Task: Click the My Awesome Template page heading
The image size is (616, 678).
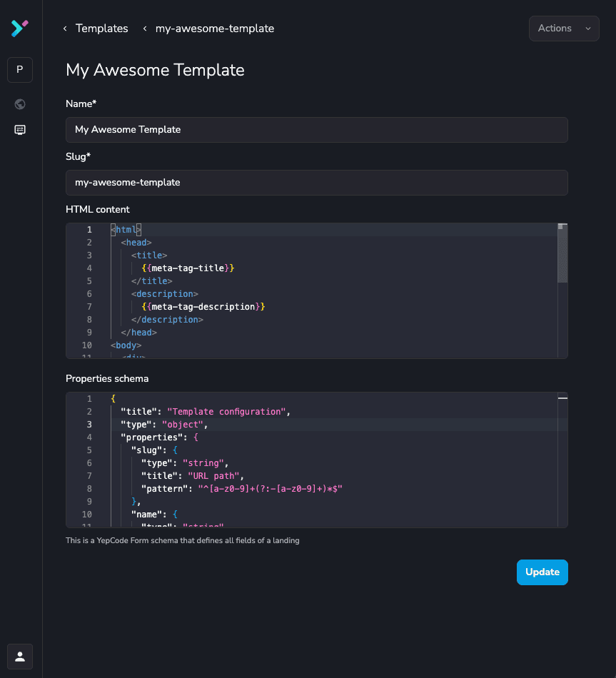Action: [x=155, y=70]
